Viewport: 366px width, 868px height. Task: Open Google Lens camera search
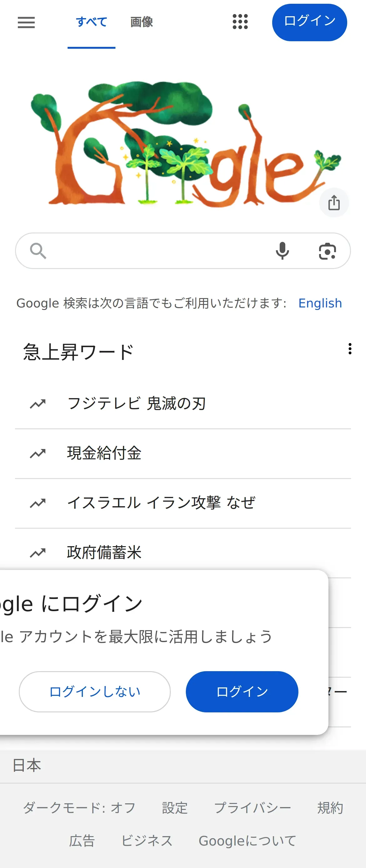pyautogui.click(x=327, y=251)
